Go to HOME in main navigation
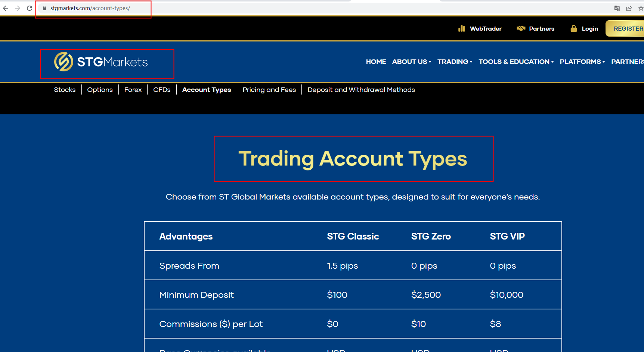Screen dimensions: 644x352 point(376,62)
